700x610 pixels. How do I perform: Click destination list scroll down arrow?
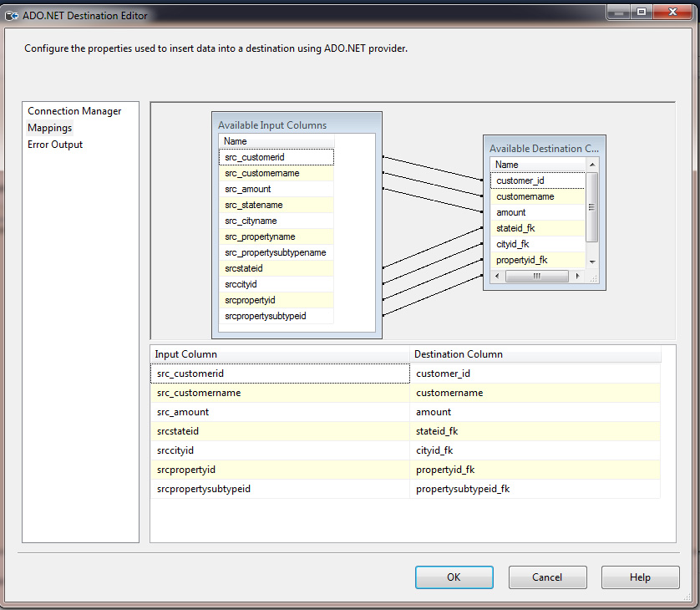(592, 262)
